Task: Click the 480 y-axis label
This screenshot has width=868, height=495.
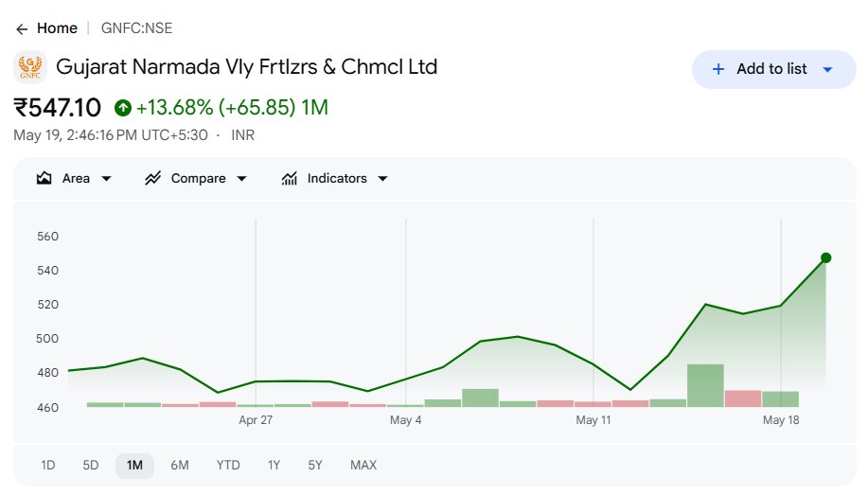Action: click(47, 373)
